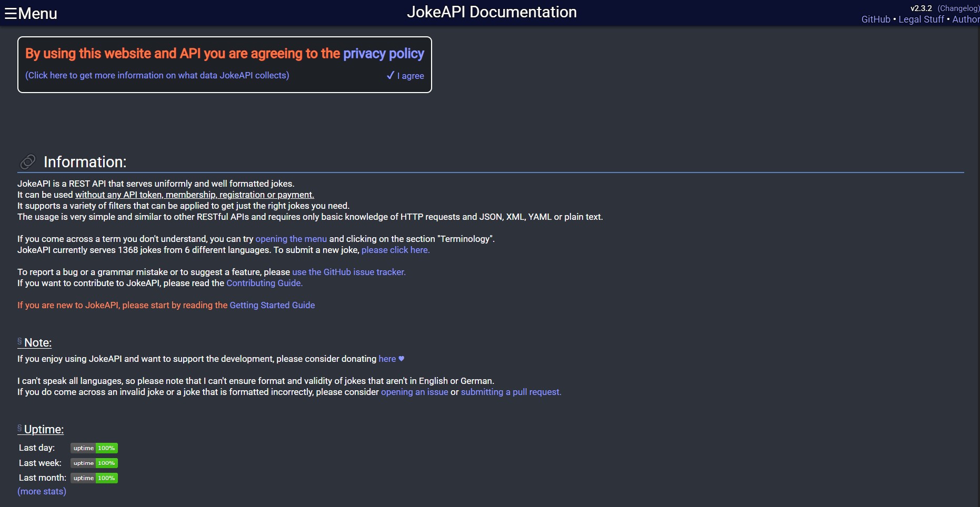
Task: Click the chain link icon beside Information
Action: coord(27,161)
